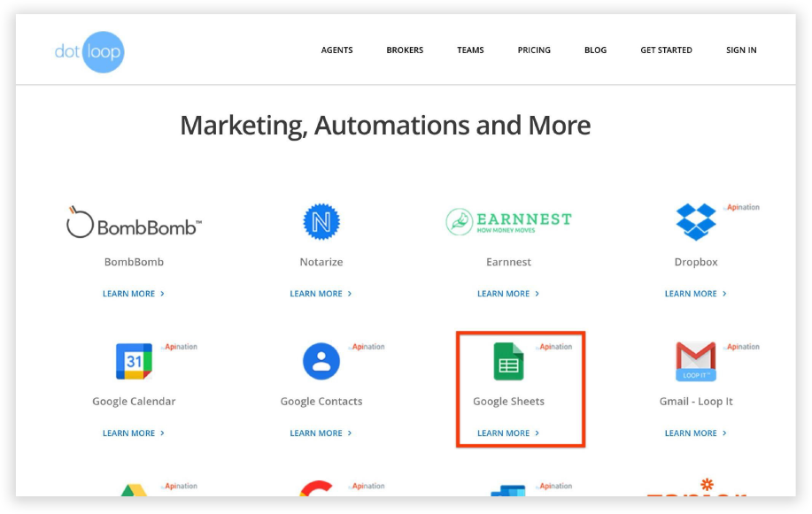Click the Google Contacts label
Image resolution: width=812 pixels, height=514 pixels.
click(321, 401)
